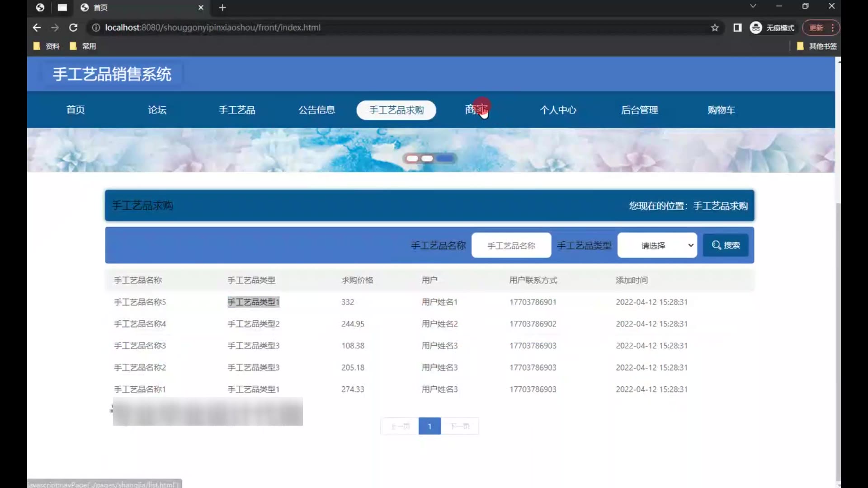Image resolution: width=868 pixels, height=488 pixels.
Task: Go to the 论坛 nav tab
Action: tap(157, 110)
